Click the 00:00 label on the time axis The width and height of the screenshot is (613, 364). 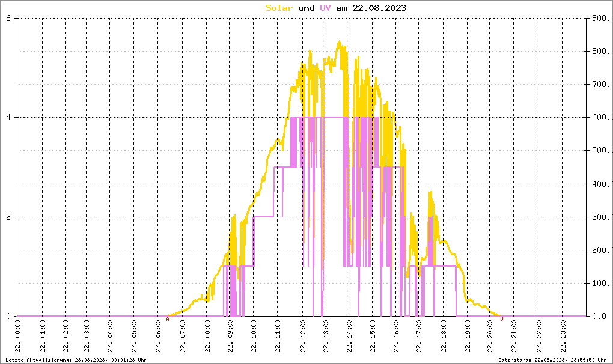18,334
